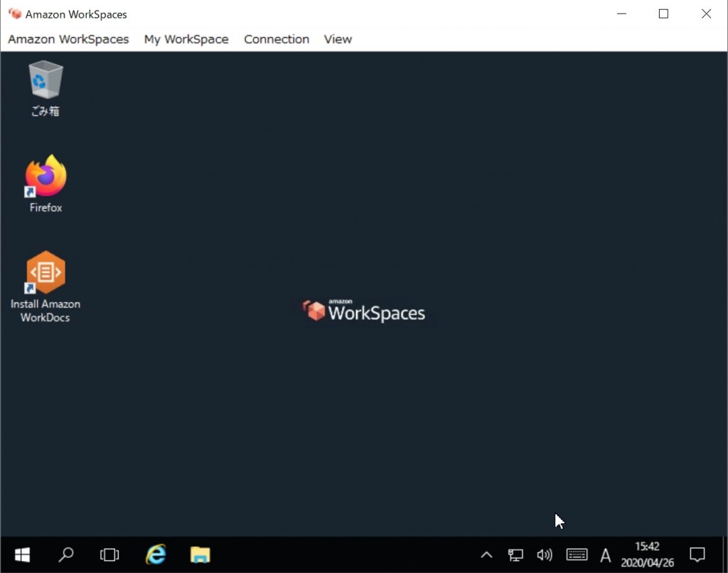This screenshot has height=573, width=728.
Task: Open the My WorkSpace menu
Action: point(186,40)
